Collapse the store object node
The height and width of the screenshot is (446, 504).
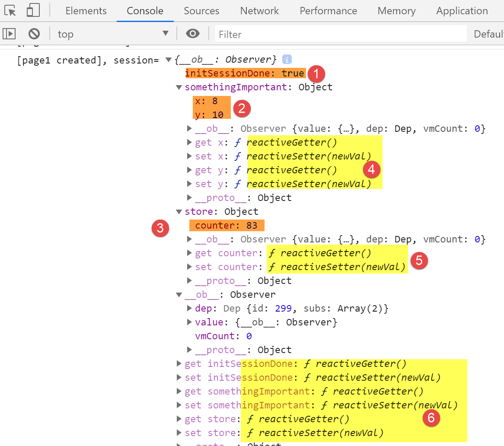coord(179,212)
